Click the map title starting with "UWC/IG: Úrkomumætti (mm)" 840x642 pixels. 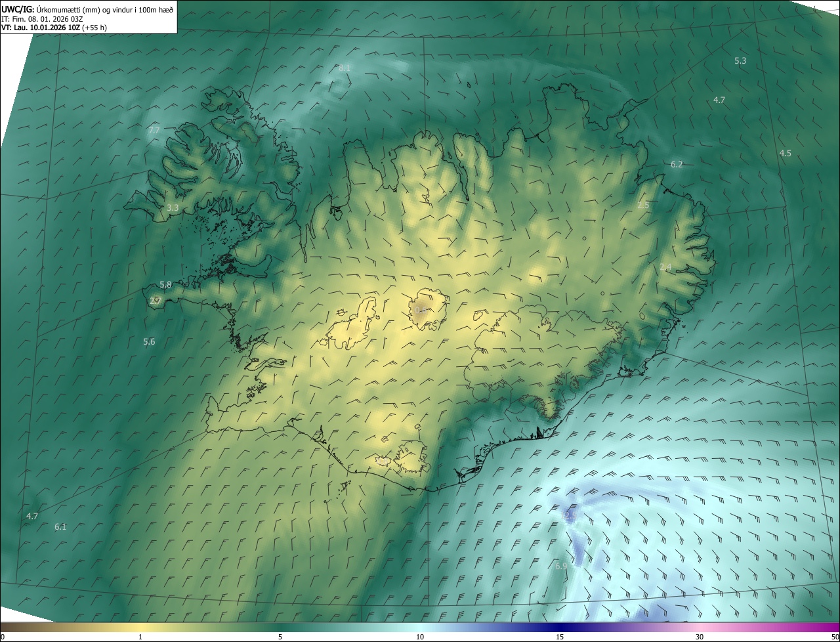click(87, 9)
